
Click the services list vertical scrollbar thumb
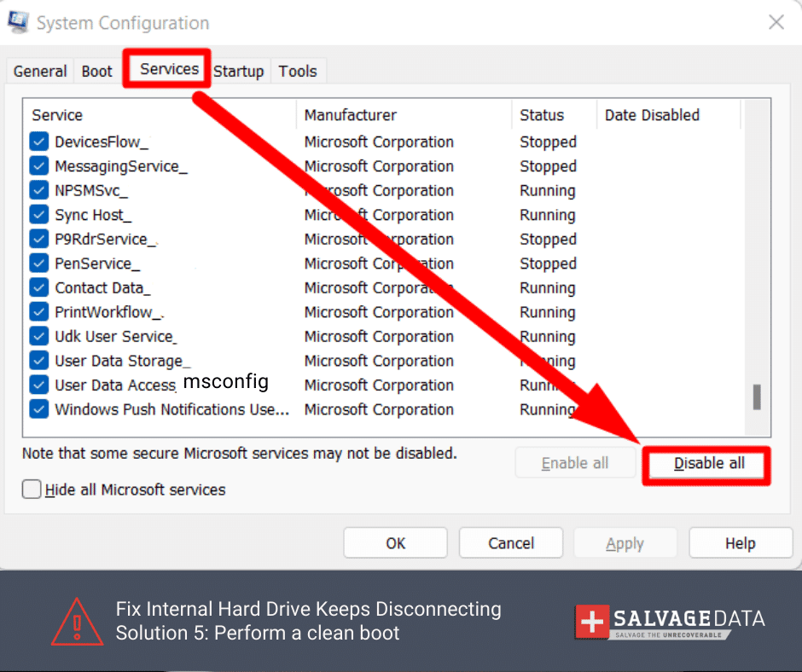coord(756,397)
